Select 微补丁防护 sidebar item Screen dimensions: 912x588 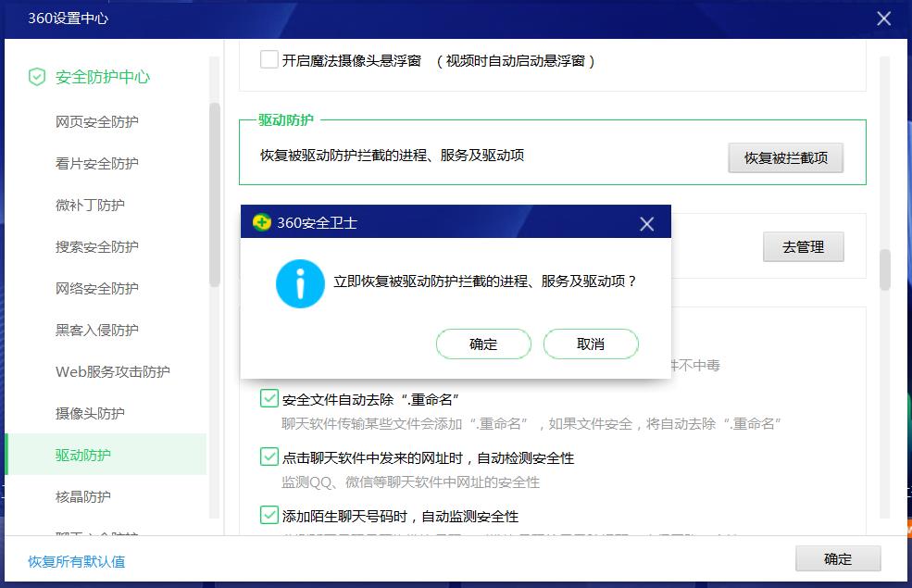90,205
